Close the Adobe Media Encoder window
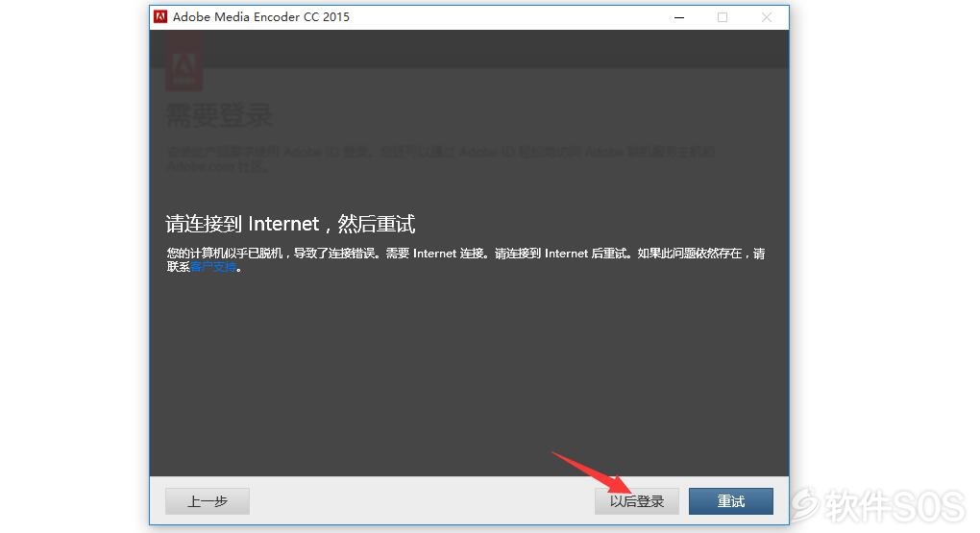Image resolution: width=980 pixels, height=533 pixels. point(767,17)
